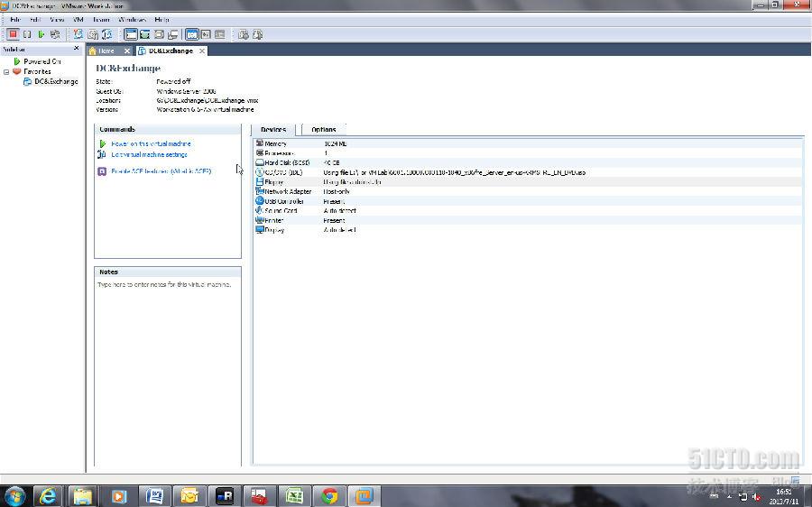The width and height of the screenshot is (812, 507).
Task: Open the File menu
Action: click(15, 20)
